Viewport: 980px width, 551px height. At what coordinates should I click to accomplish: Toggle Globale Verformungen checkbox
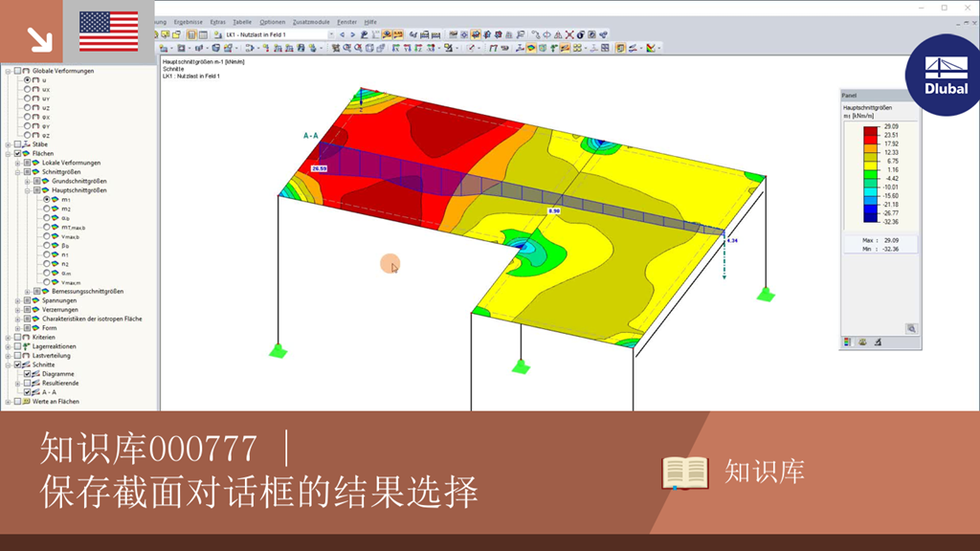pos(17,71)
